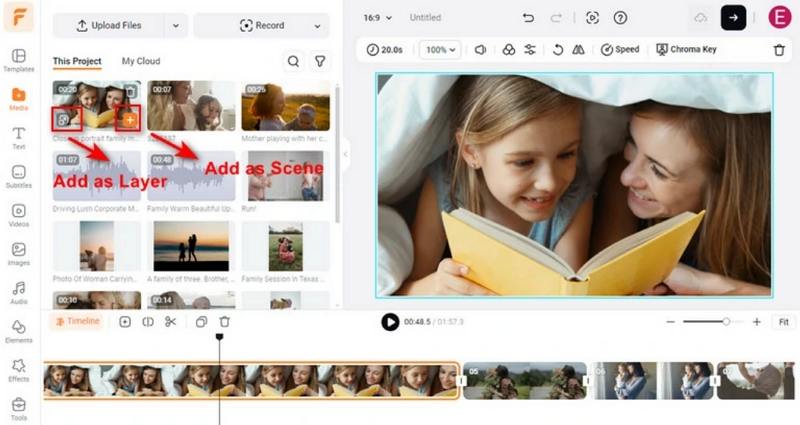Screen dimensions: 800x425
Task: Open the 100% zoom dropdown
Action: click(440, 49)
